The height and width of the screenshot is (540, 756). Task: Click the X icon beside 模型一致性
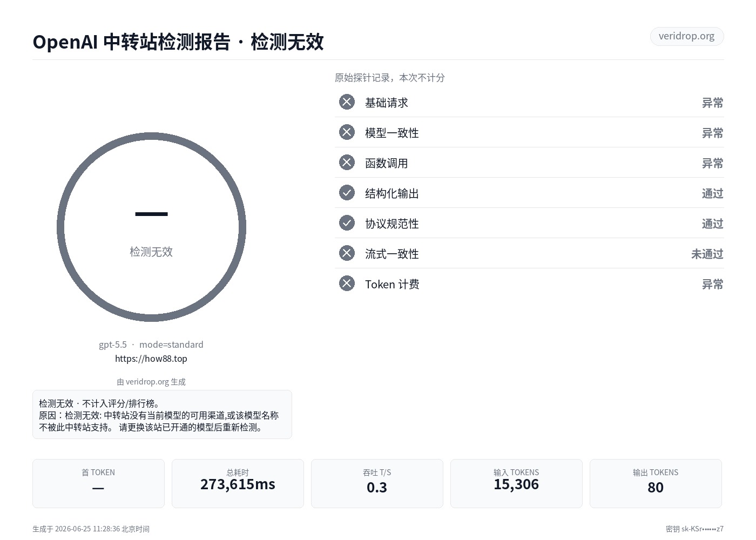coord(347,132)
